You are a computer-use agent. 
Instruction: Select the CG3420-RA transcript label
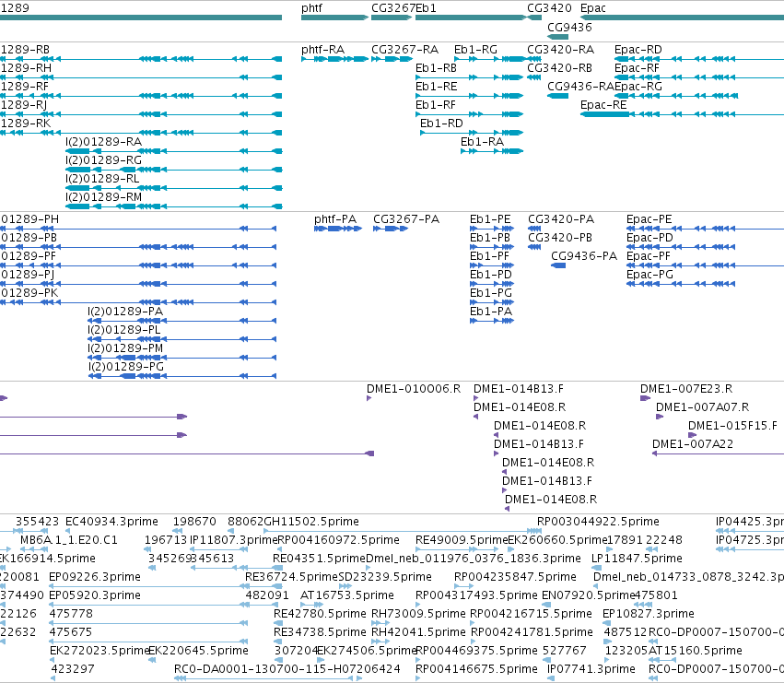pyautogui.click(x=560, y=50)
